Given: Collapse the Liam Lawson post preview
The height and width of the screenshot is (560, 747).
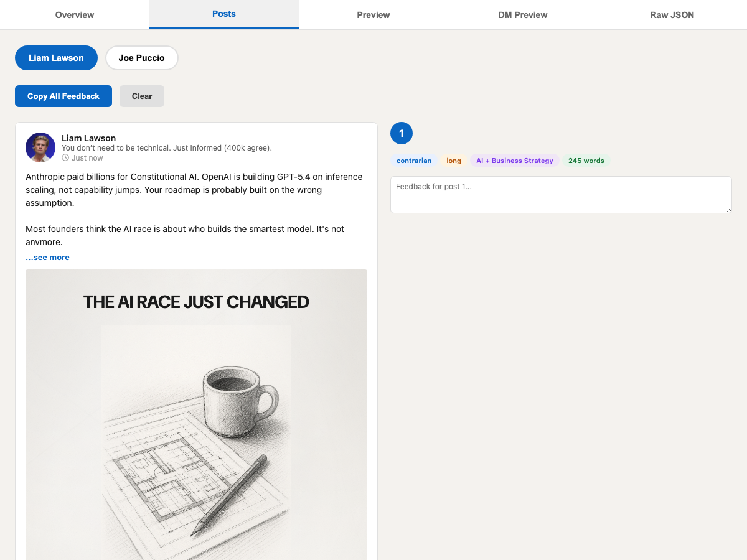Looking at the screenshot, I should click(47, 257).
